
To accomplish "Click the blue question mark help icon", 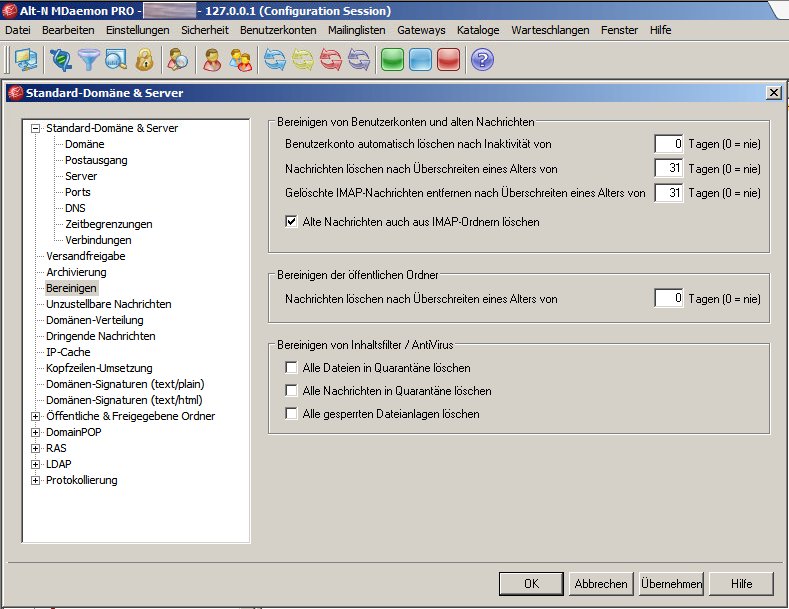I will 483,60.
